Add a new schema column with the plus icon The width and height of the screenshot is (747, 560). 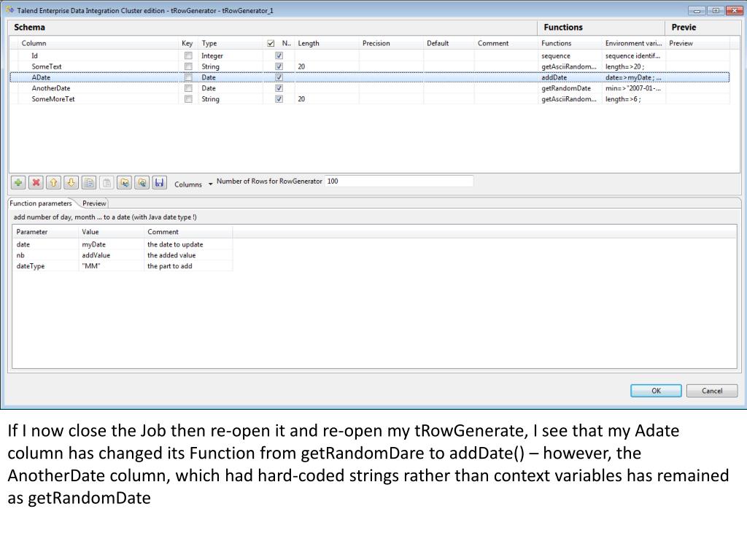pyautogui.click(x=18, y=183)
